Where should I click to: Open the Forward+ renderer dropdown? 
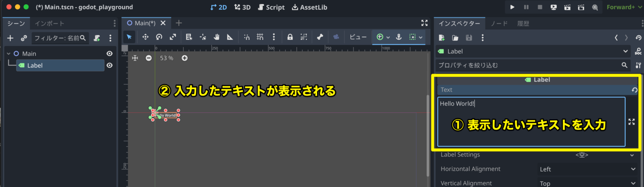[x=624, y=7]
